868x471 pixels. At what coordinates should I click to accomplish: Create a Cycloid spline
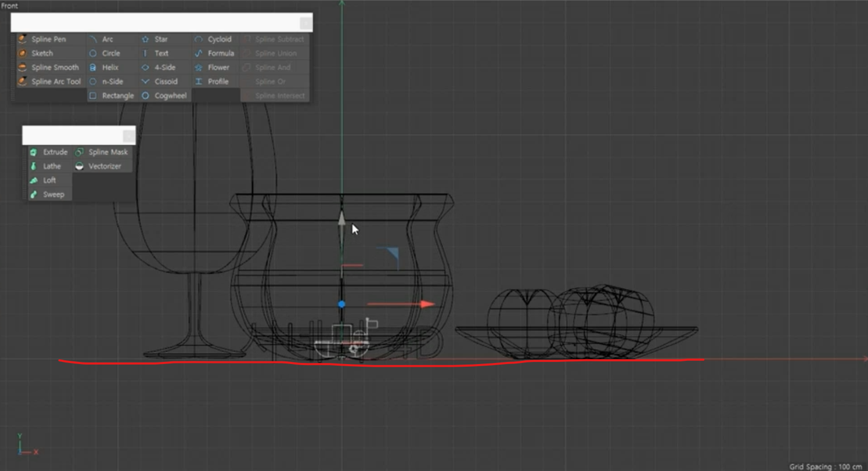[x=215, y=39]
